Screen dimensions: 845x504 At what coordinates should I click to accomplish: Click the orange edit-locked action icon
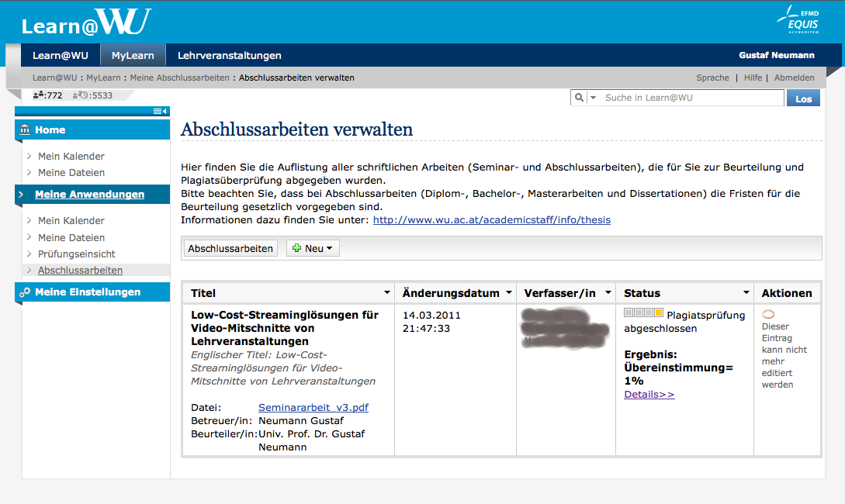click(x=768, y=314)
